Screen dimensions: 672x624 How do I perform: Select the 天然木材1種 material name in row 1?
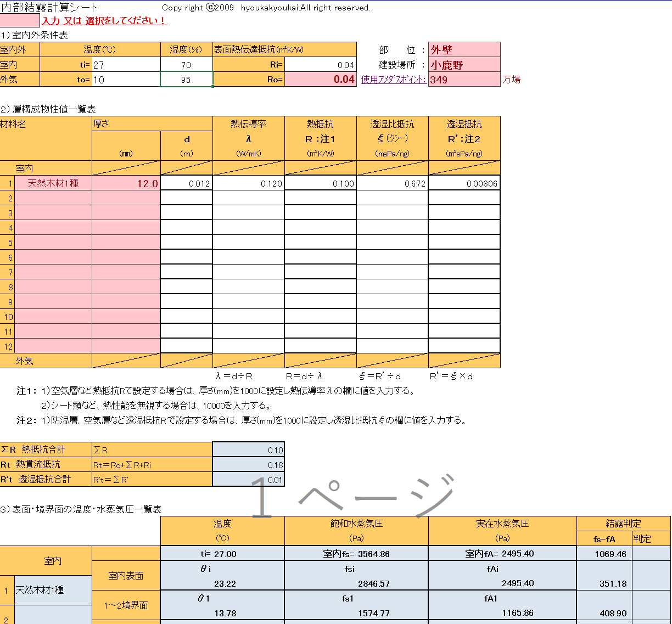point(53,183)
